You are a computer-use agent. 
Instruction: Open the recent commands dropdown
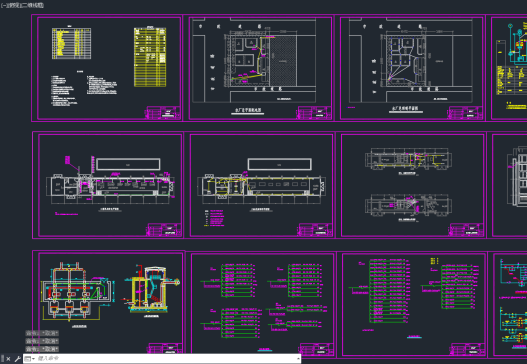click(x=29, y=359)
